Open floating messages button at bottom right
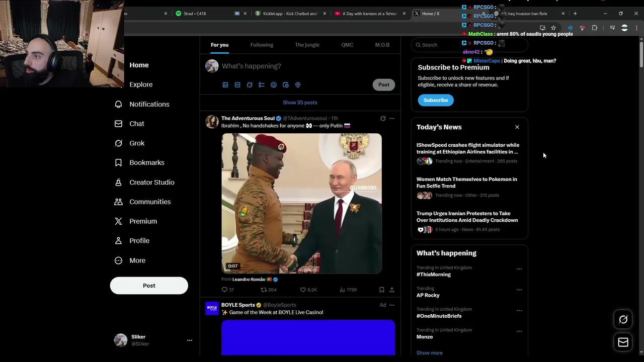The width and height of the screenshot is (644, 362). point(623,342)
